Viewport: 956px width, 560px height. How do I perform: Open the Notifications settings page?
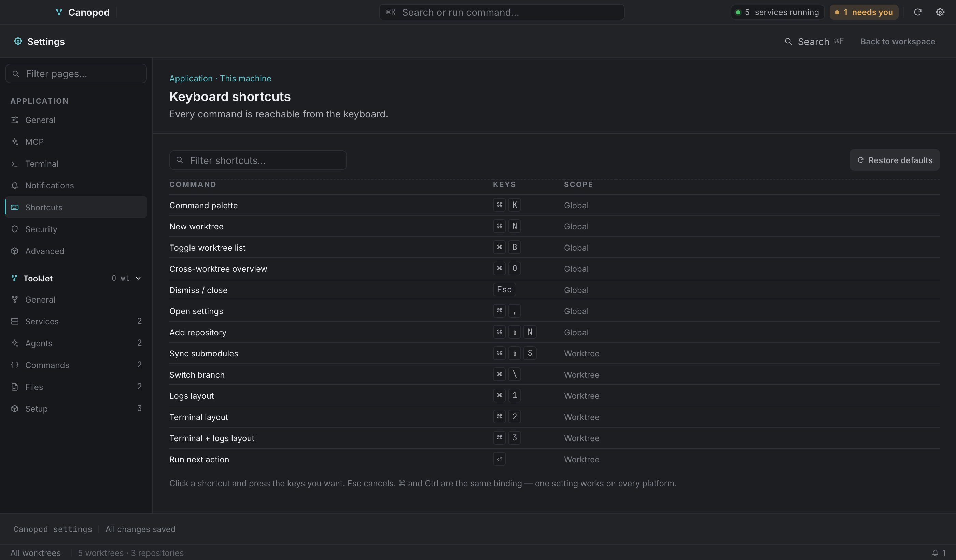(76, 185)
